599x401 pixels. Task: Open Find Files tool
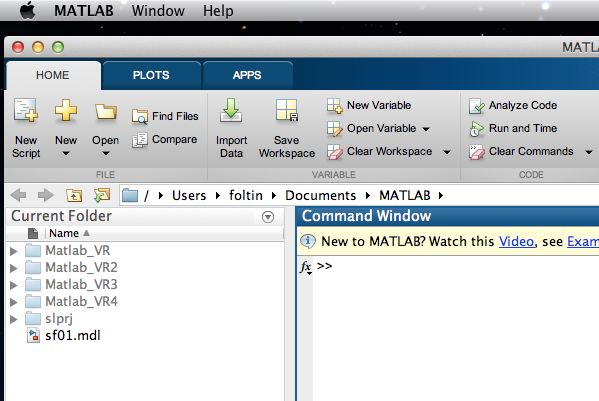click(165, 116)
